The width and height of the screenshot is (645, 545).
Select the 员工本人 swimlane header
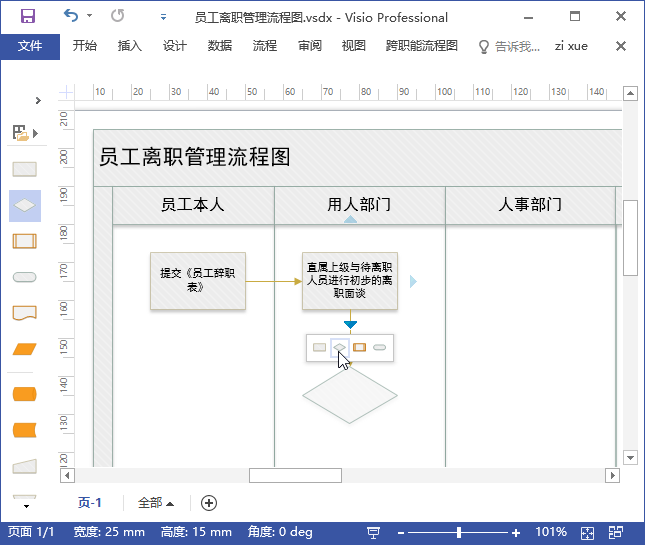[193, 205]
